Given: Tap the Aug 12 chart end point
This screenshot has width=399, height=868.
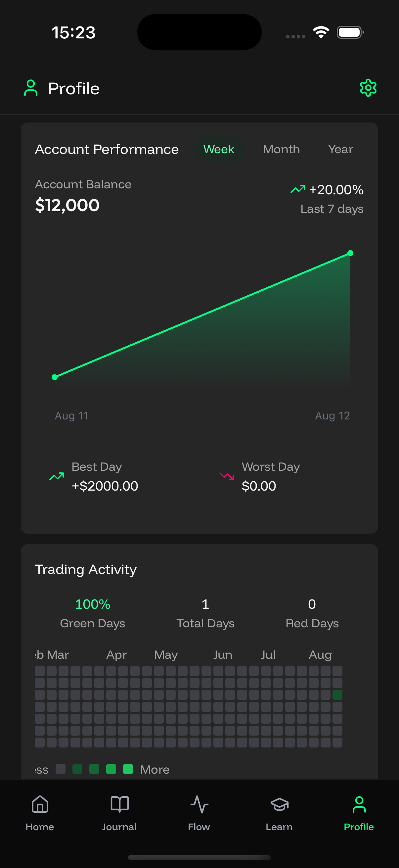Looking at the screenshot, I should pos(350,253).
